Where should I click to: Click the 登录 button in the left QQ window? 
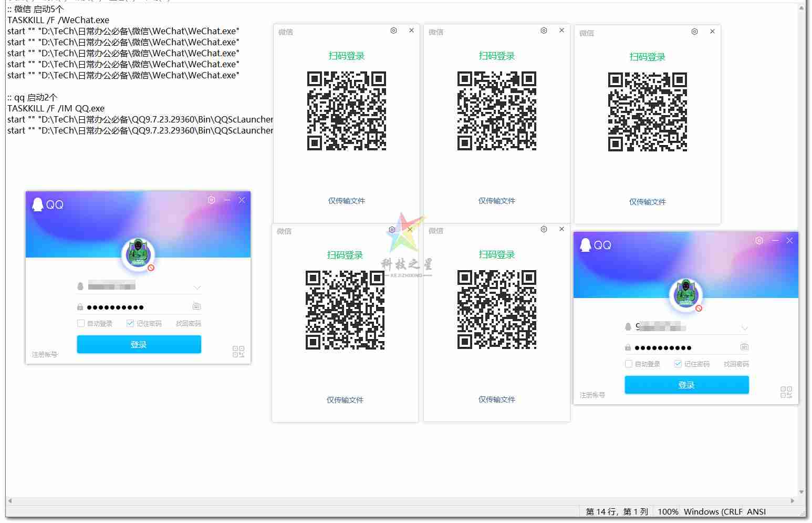[x=139, y=344]
